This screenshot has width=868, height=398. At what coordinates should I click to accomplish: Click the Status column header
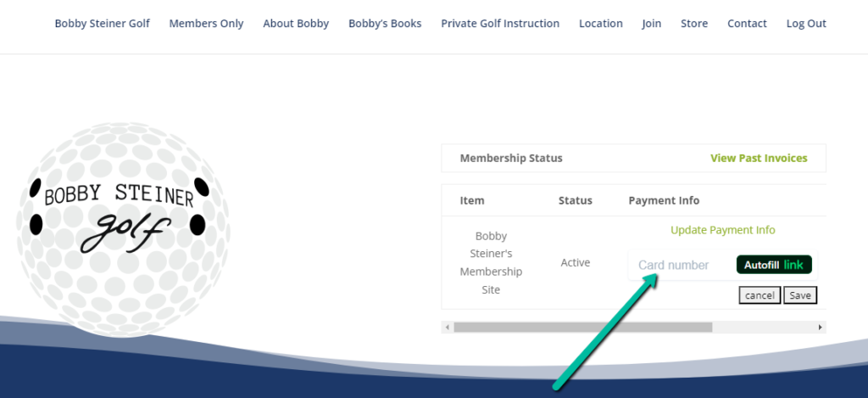pos(576,200)
